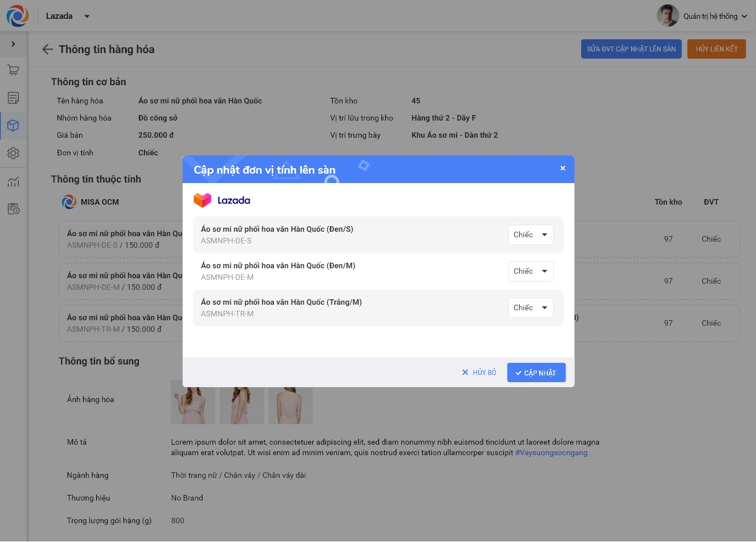The width and height of the screenshot is (756, 542).
Task: Open the reports chart sidebar icon
Action: click(13, 182)
